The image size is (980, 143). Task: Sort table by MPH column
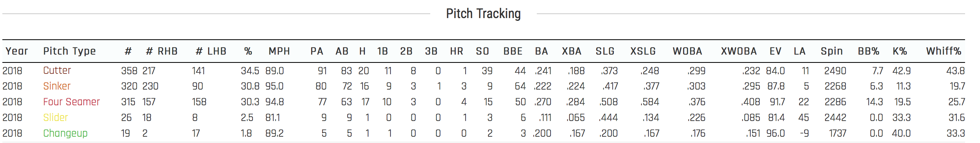[279, 51]
